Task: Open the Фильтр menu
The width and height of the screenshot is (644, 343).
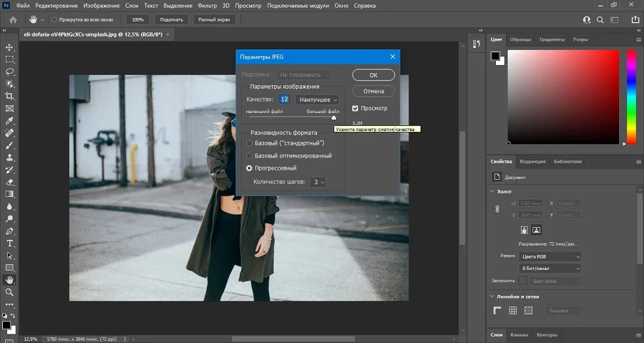Action: coord(207,6)
